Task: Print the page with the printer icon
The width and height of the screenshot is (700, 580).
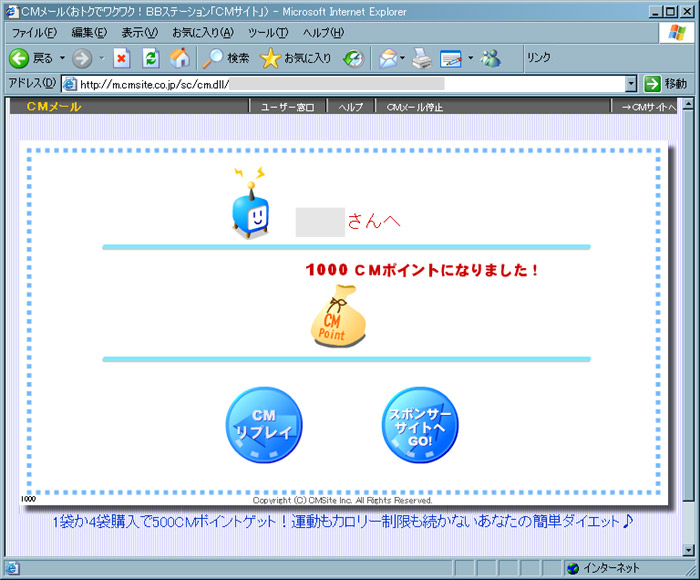Action: (422, 58)
